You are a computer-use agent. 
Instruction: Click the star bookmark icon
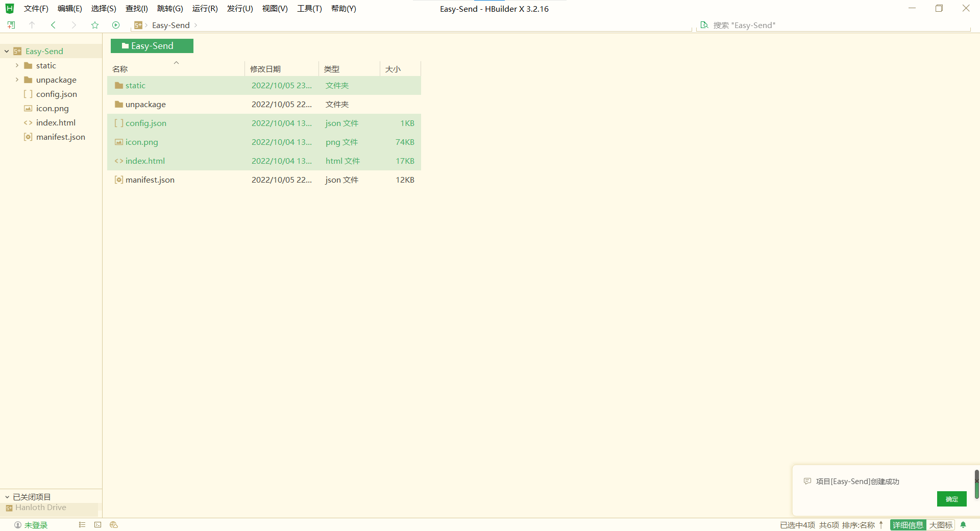(x=95, y=25)
